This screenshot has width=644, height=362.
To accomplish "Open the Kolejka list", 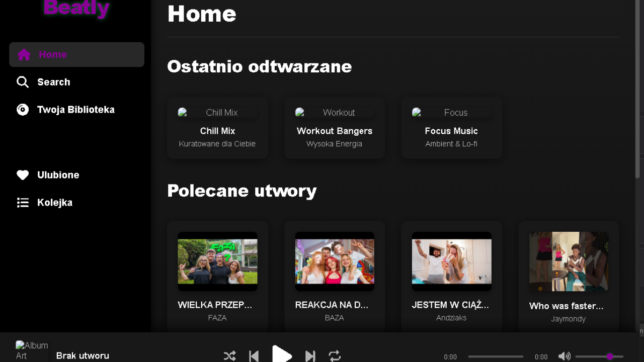I will [x=54, y=202].
